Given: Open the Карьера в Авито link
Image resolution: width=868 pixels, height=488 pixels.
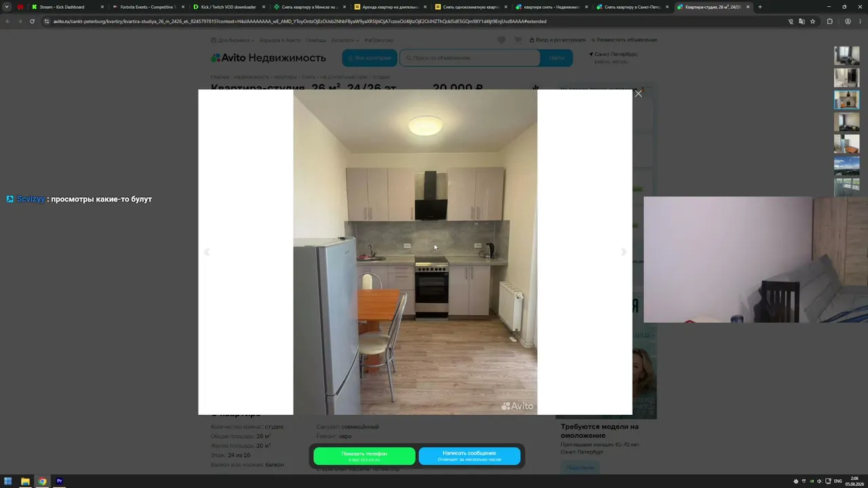Looking at the screenshot, I should click(280, 40).
